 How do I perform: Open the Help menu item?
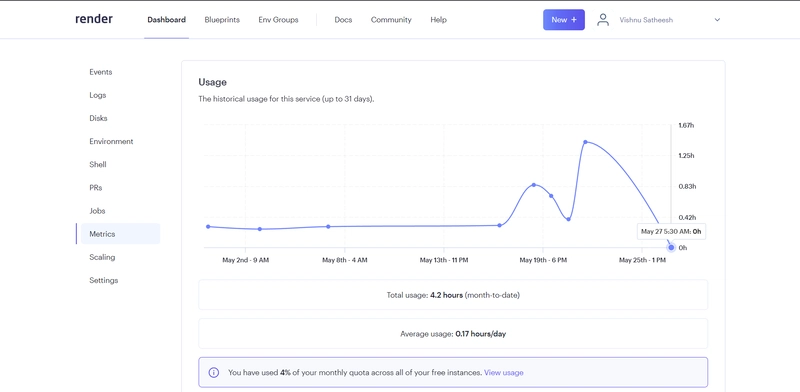tap(438, 20)
